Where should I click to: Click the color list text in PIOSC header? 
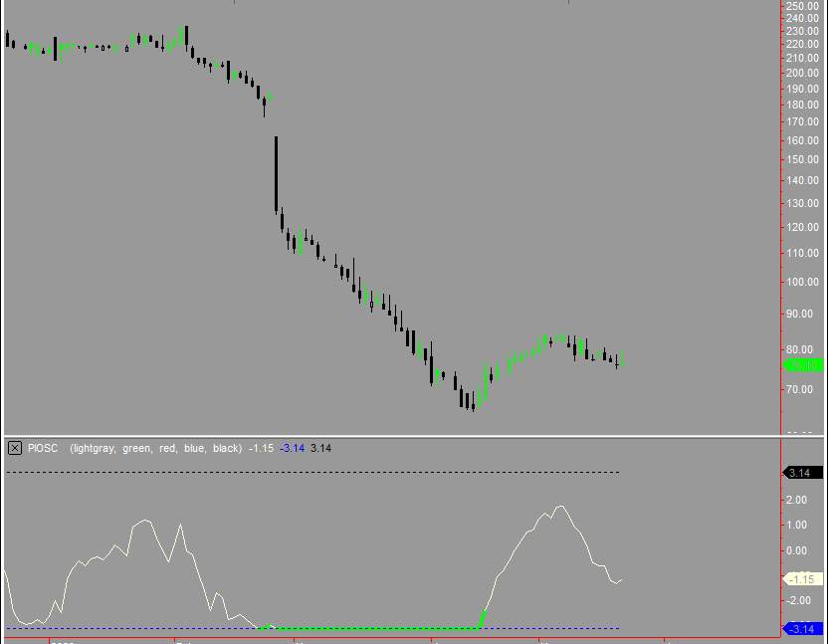(x=156, y=448)
